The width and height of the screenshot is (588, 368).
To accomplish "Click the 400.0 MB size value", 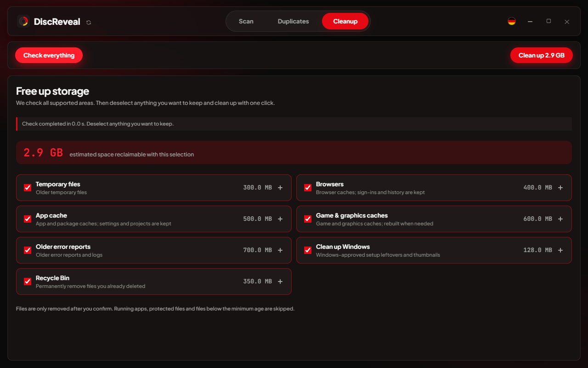I will [537, 188].
